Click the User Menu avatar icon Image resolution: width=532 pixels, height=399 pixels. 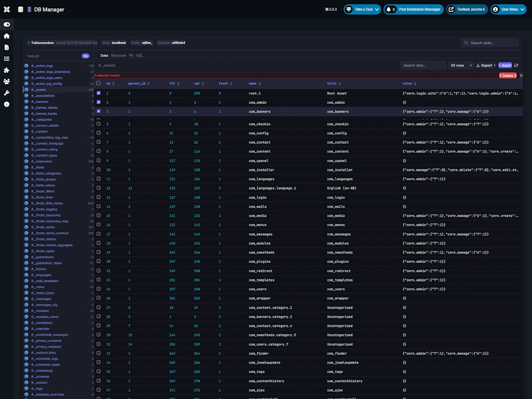point(495,9)
